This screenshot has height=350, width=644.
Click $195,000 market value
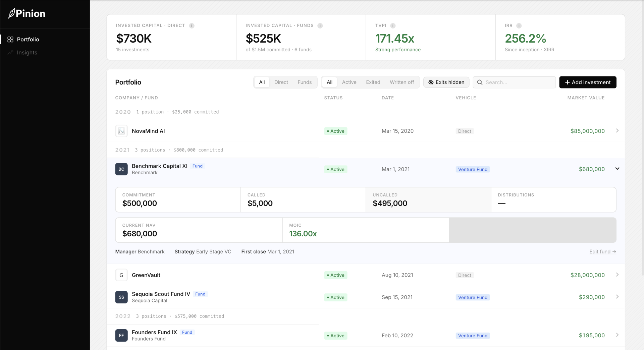[x=592, y=336]
